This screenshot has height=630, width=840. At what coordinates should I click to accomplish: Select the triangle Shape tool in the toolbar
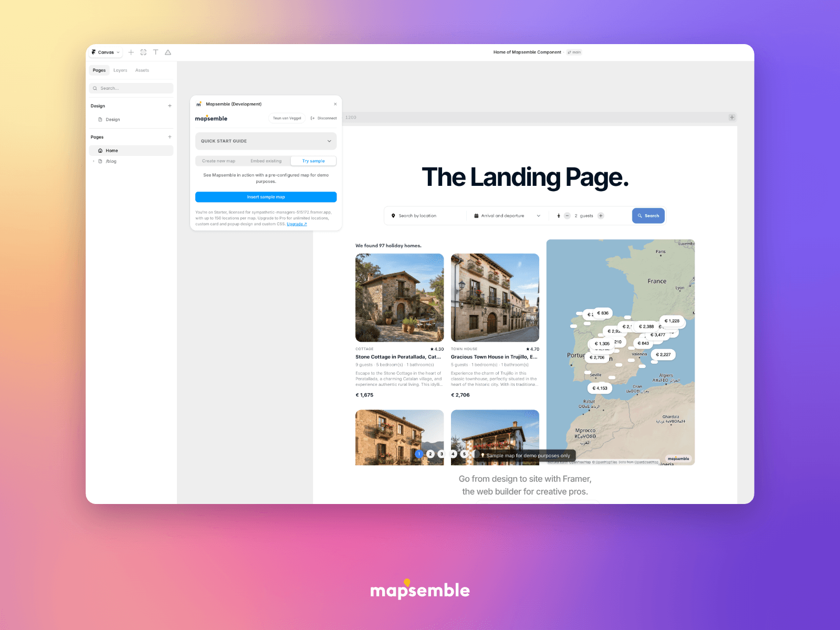coord(168,52)
